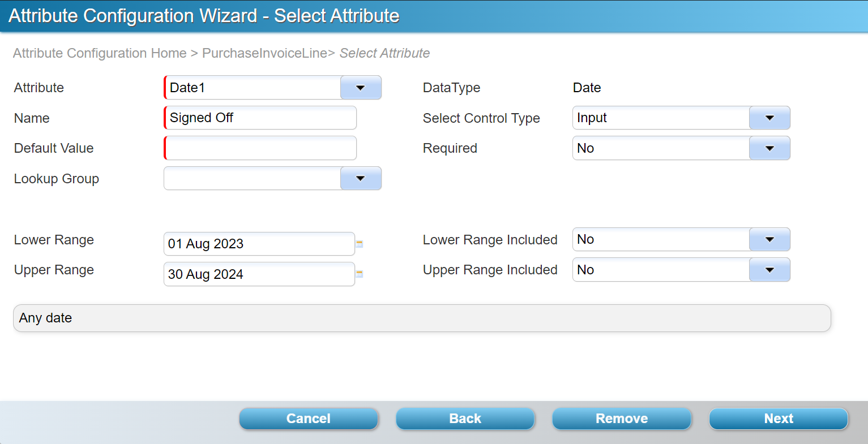Click the Cancel button
This screenshot has height=444, width=868.
(x=309, y=419)
